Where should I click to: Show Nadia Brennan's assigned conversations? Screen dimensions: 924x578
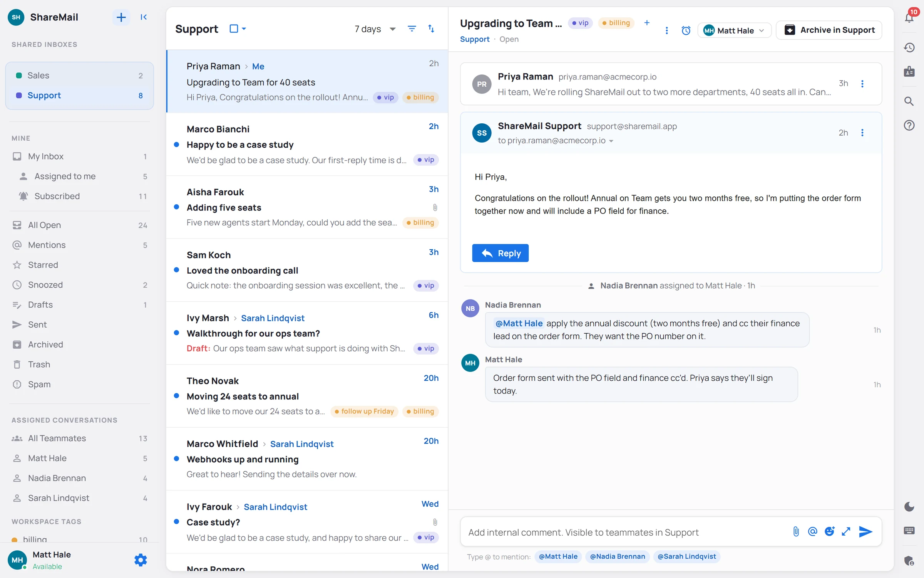[80, 478]
